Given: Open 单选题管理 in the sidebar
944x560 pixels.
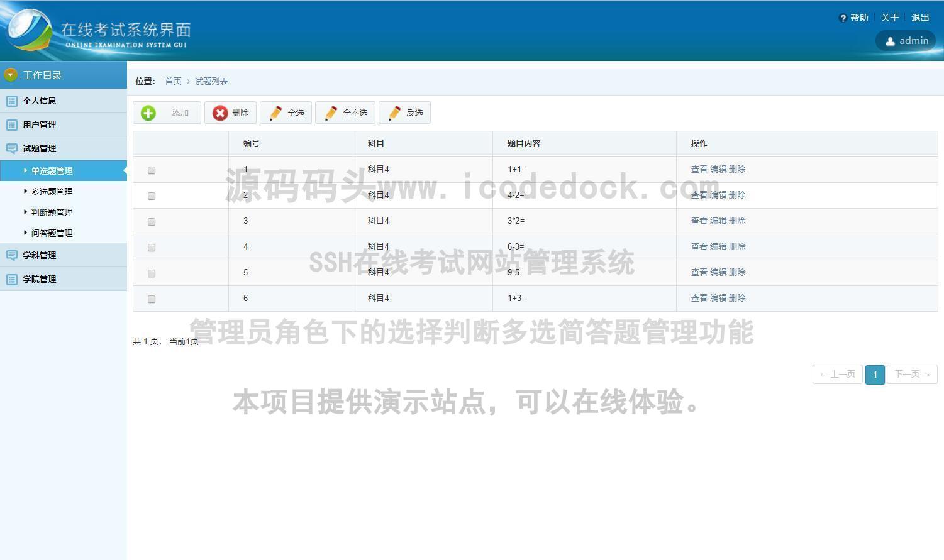Looking at the screenshot, I should coord(64,171).
